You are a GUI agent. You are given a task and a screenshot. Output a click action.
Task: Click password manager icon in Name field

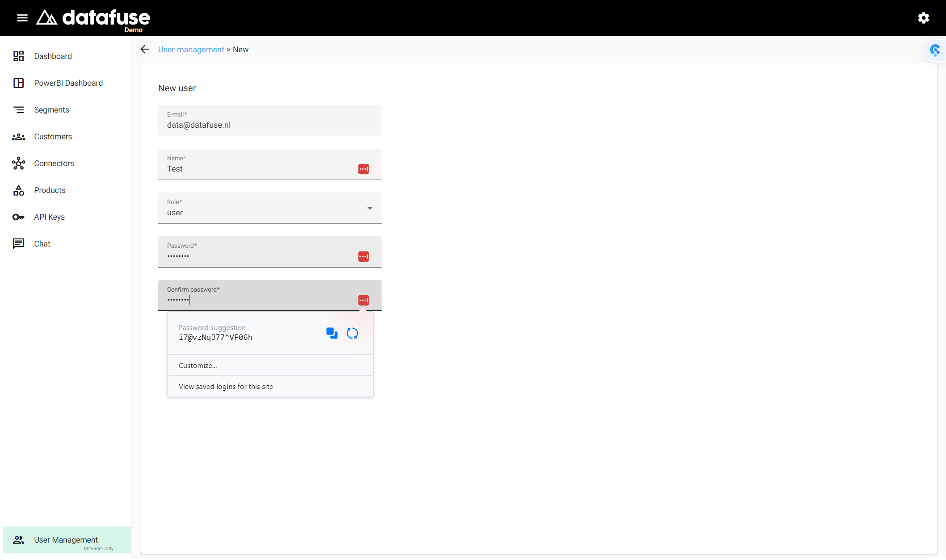point(363,169)
